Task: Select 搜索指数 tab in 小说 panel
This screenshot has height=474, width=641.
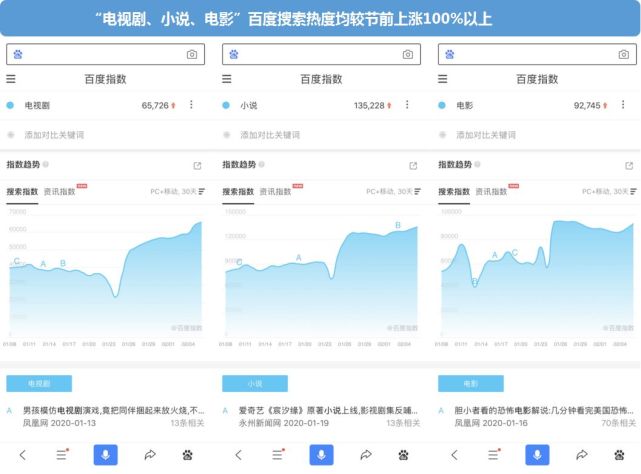Action: (238, 192)
